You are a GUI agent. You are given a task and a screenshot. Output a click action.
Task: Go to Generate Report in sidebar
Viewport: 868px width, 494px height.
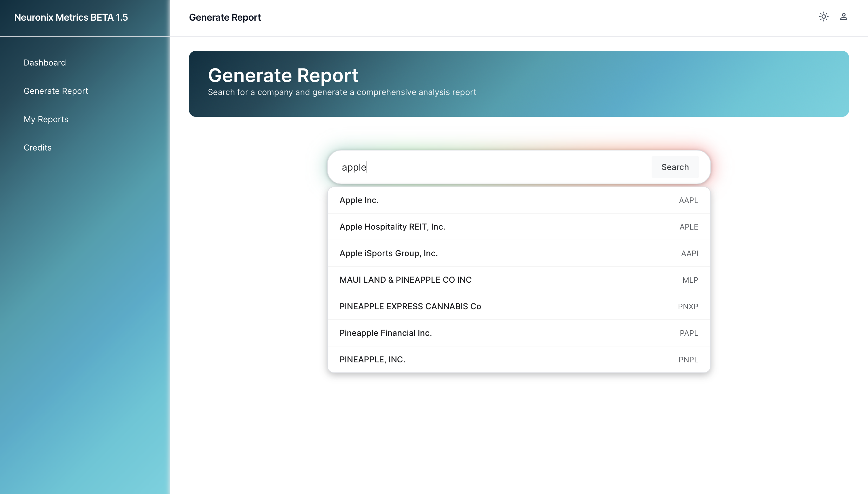56,91
